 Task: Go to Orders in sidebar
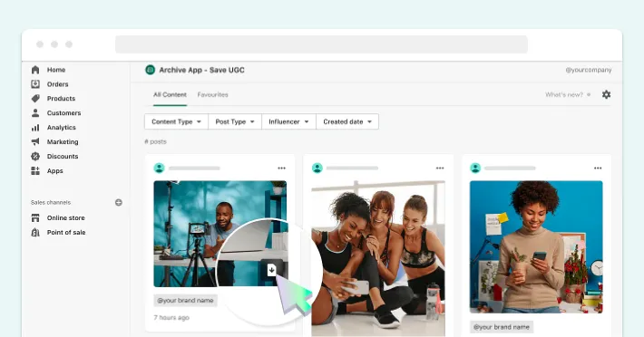click(57, 84)
